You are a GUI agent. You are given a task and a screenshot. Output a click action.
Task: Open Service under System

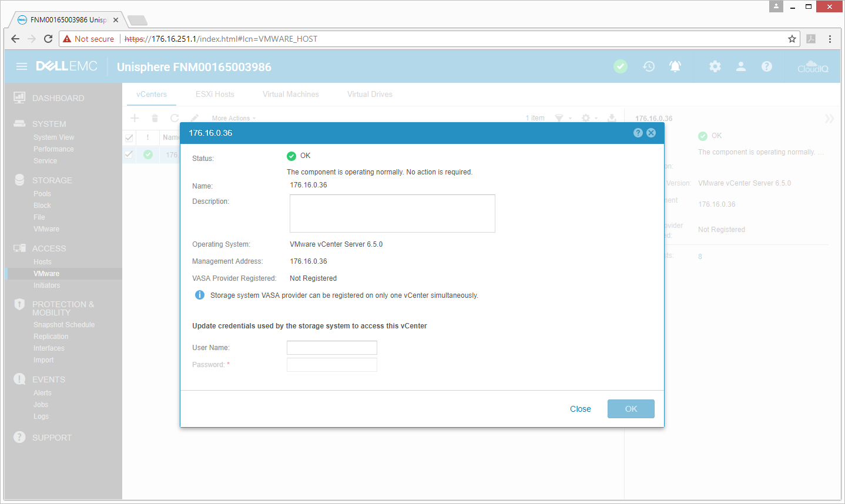point(45,161)
